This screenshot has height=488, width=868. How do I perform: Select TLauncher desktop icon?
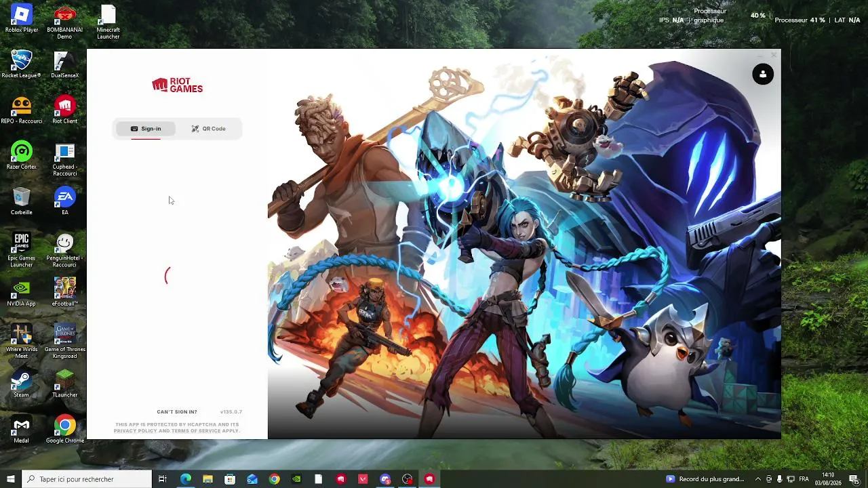tap(64, 384)
